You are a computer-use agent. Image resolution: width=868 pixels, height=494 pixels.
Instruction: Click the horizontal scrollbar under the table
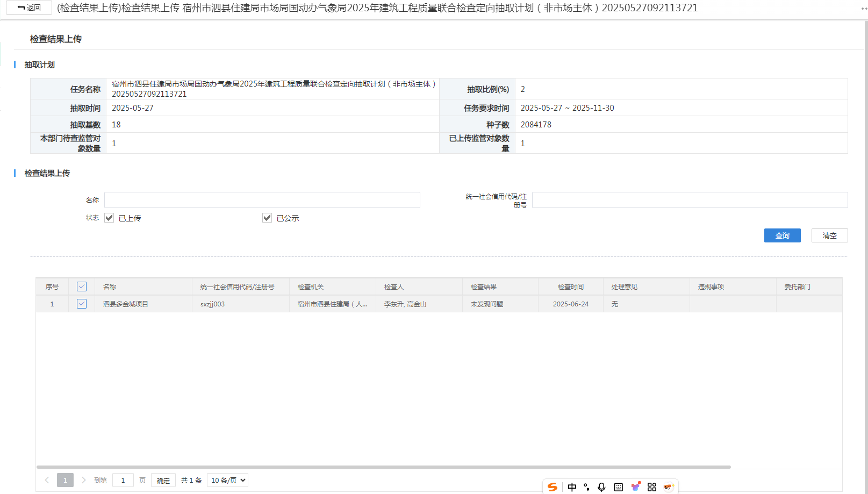[384, 467]
